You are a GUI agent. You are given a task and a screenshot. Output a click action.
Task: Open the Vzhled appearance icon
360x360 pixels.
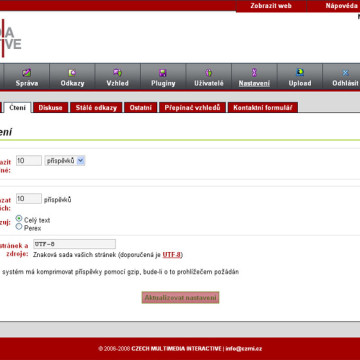[117, 72]
